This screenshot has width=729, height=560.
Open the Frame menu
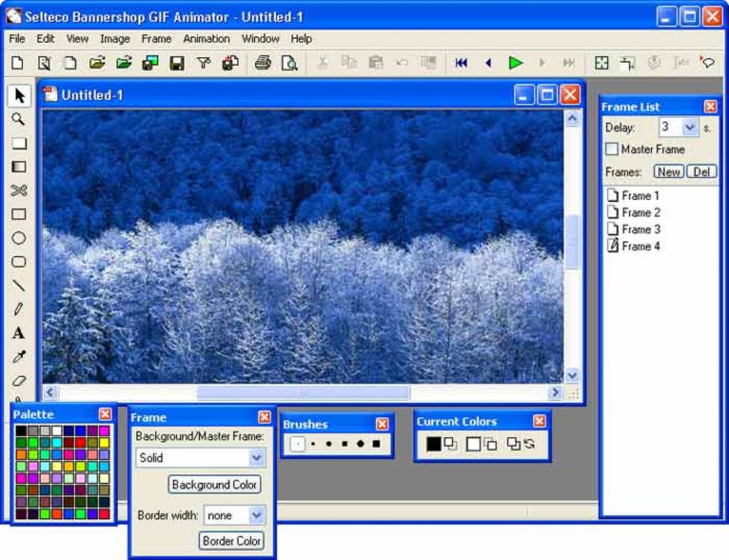click(157, 39)
